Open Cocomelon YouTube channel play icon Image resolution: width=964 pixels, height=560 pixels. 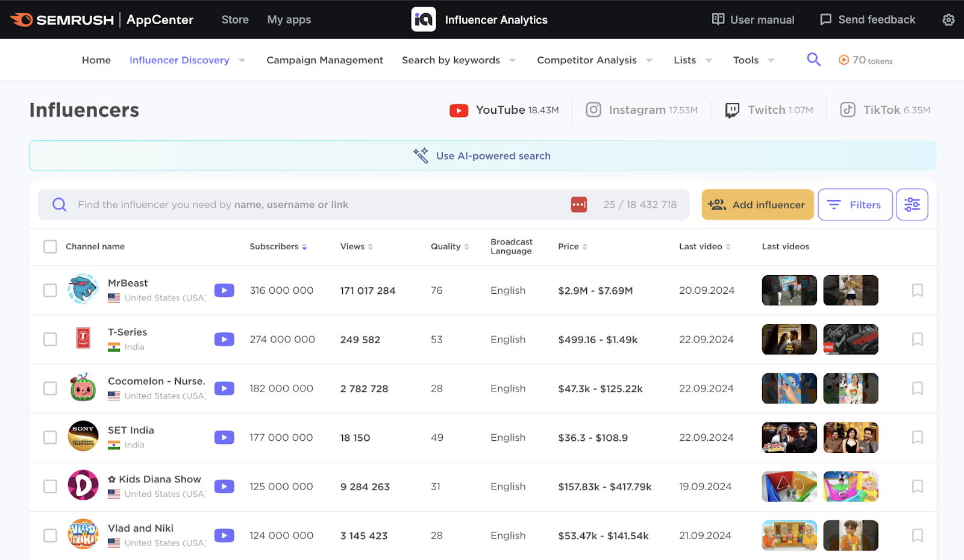pyautogui.click(x=224, y=388)
